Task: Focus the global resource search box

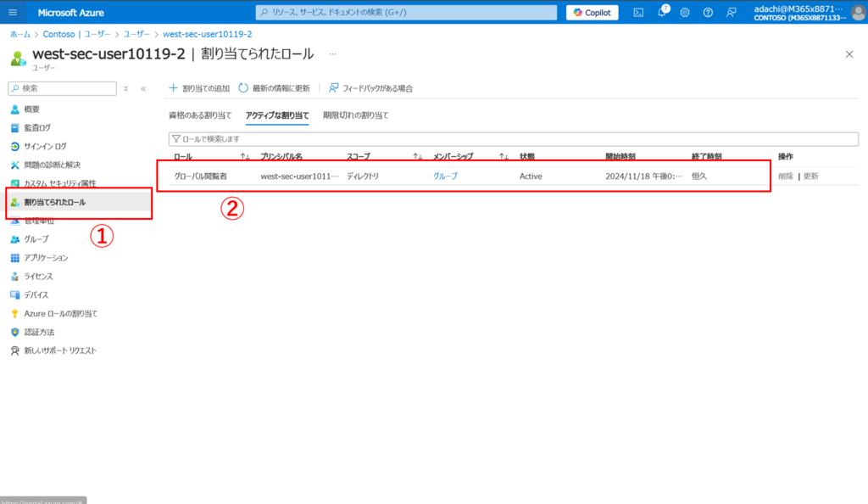Action: 406,12
